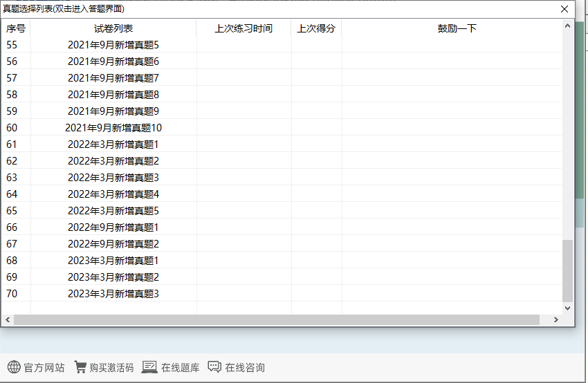Select row 2023年3月新增真题3
The width and height of the screenshot is (588, 383).
click(x=113, y=294)
